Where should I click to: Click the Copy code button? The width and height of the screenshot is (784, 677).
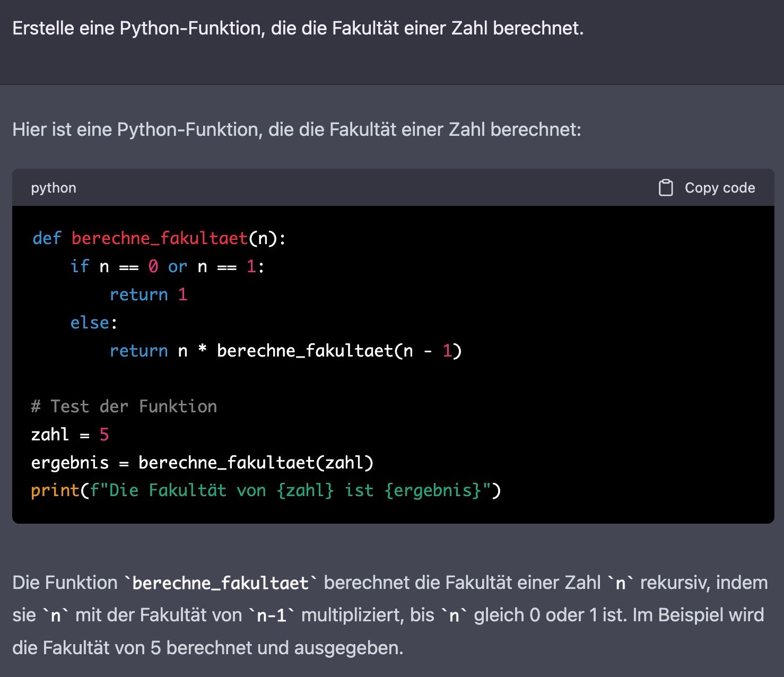[x=707, y=188]
